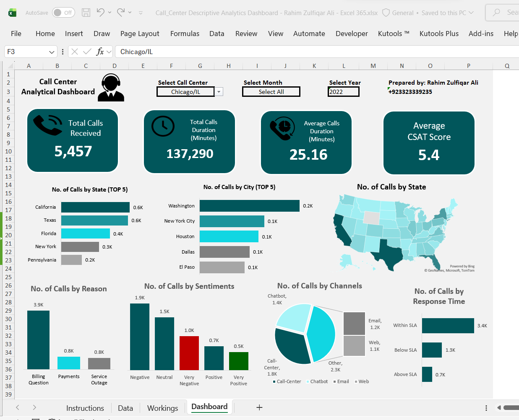
Task: Switch to the Instructions sheet tab
Action: click(85, 408)
